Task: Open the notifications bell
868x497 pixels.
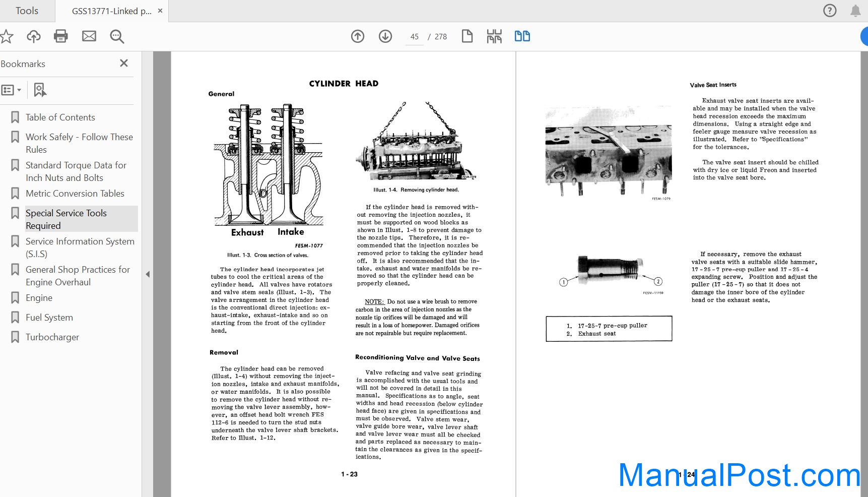Action: point(855,11)
